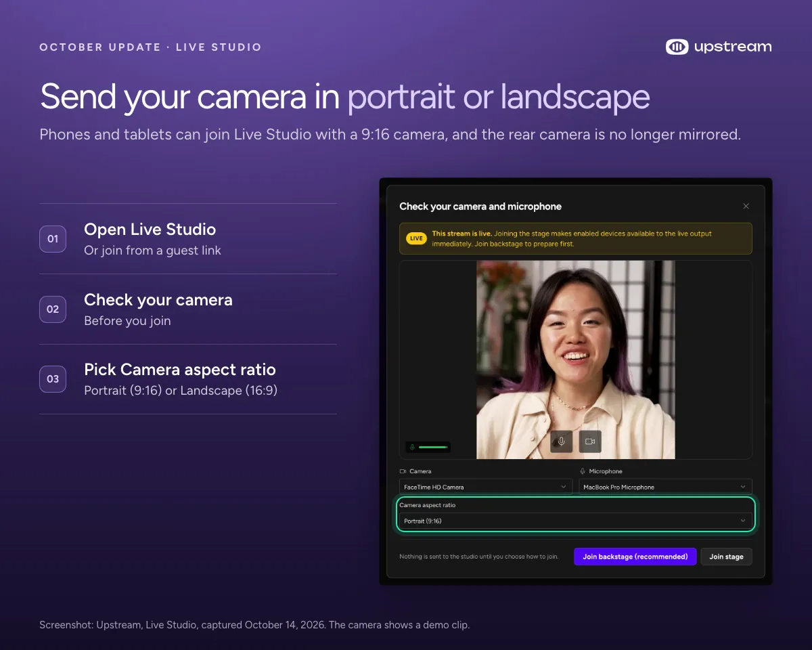Close the camera and microphone check dialog
The image size is (812, 650).
tap(746, 206)
